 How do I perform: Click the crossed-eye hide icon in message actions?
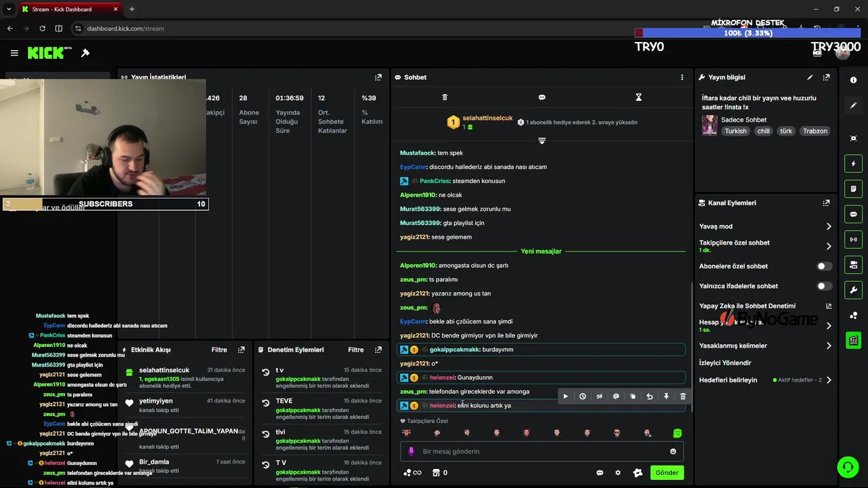[599, 396]
